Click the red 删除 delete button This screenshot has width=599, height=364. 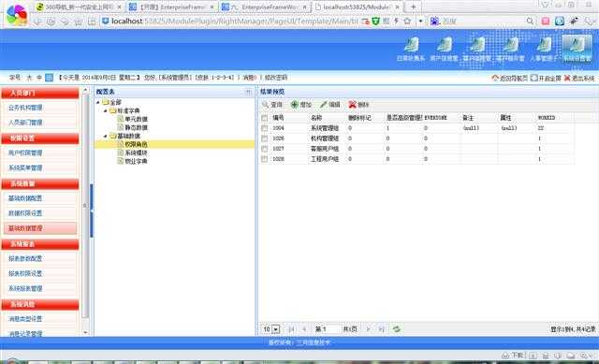coord(358,104)
